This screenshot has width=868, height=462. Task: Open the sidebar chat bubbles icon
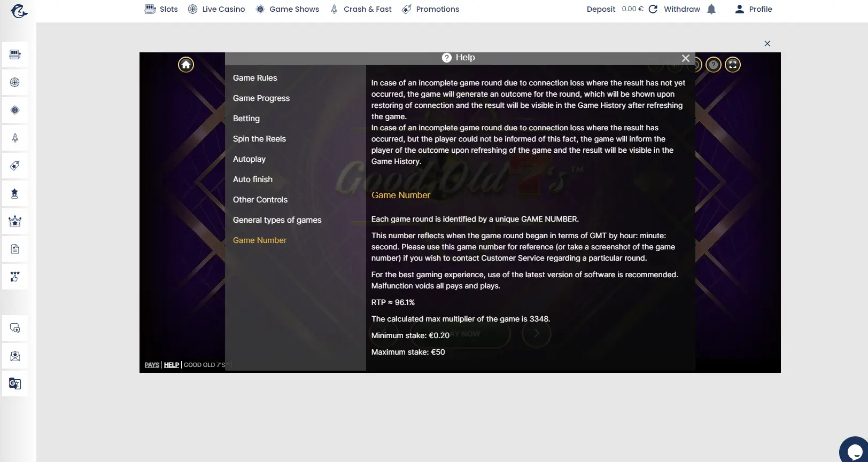15,328
